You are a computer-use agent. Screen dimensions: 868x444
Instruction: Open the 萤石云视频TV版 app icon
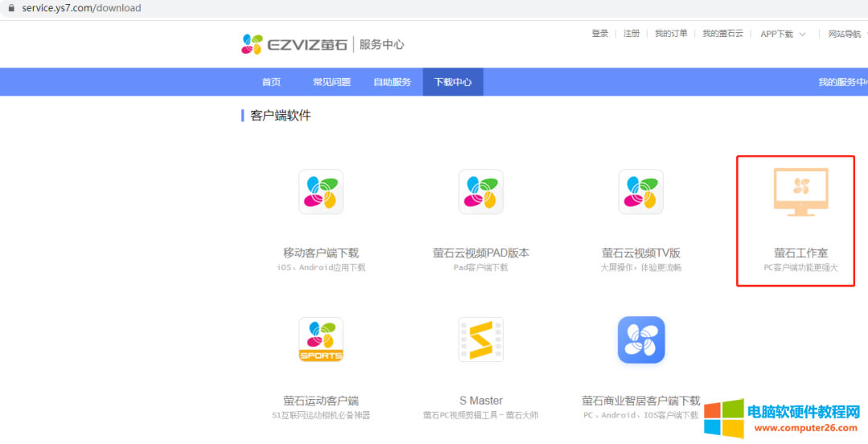tap(641, 192)
